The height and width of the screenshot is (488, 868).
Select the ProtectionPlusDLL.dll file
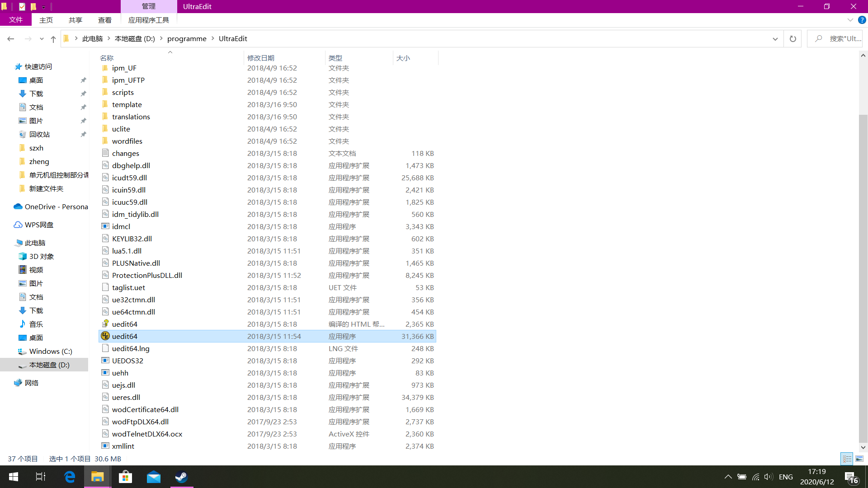pos(267,275)
